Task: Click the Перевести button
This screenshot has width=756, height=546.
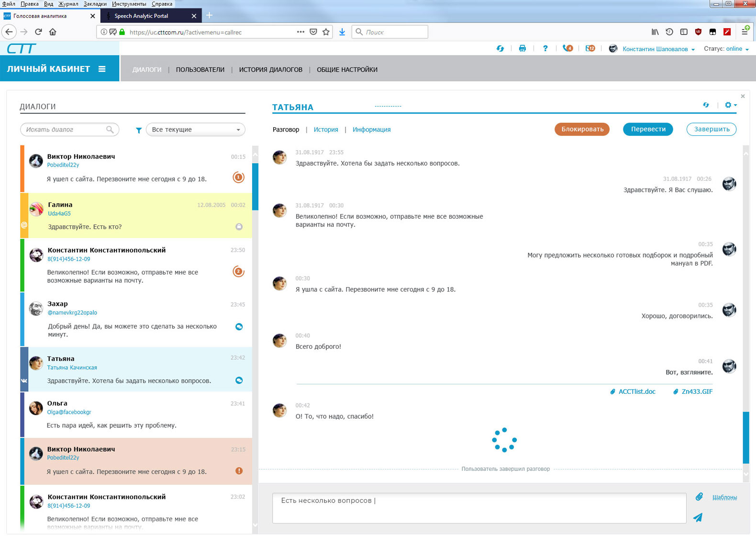Action: [648, 129]
